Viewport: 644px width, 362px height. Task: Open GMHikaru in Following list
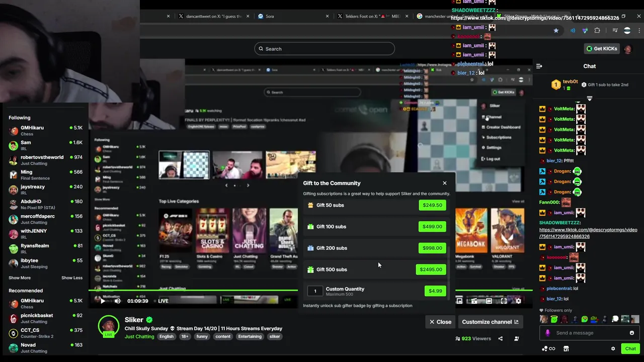pos(45,131)
